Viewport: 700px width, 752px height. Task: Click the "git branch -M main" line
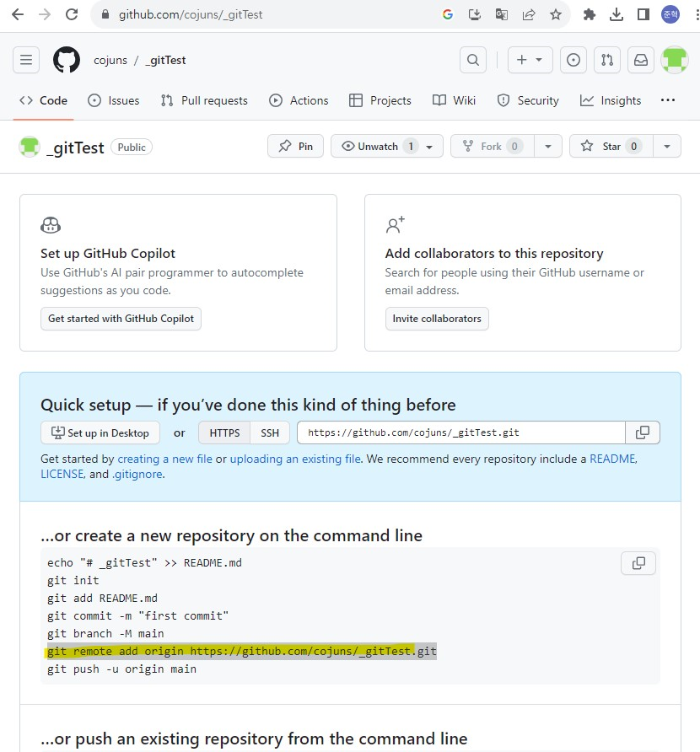pos(105,633)
